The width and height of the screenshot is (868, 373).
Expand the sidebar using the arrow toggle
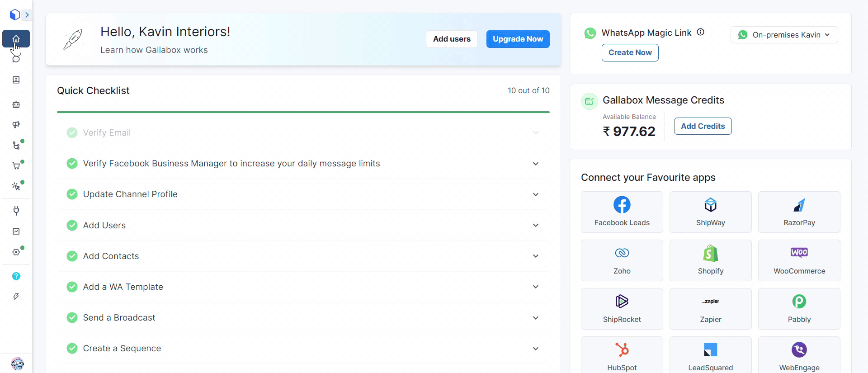27,15
